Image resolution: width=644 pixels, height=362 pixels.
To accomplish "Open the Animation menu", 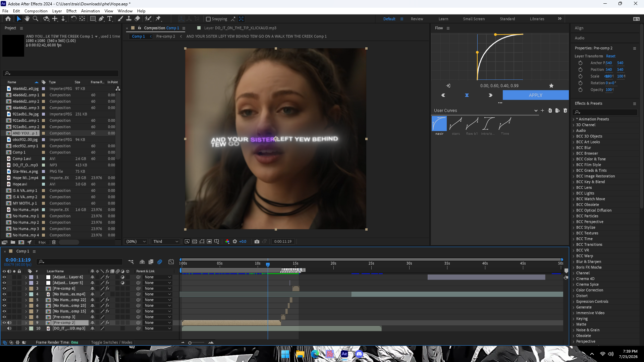I will (91, 11).
